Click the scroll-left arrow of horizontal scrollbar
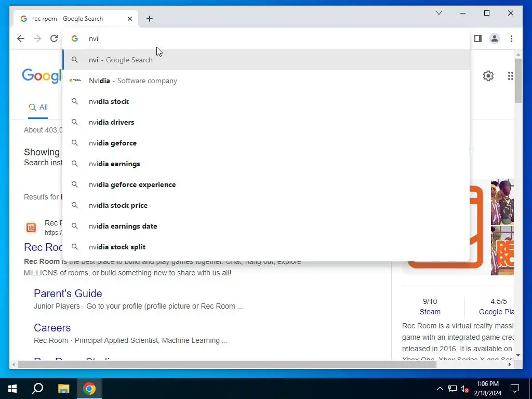Image resolution: width=532 pixels, height=399 pixels. (13, 364)
